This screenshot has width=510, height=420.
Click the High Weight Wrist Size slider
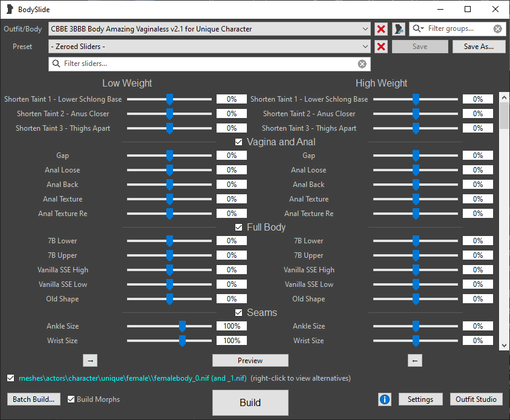coord(416,341)
